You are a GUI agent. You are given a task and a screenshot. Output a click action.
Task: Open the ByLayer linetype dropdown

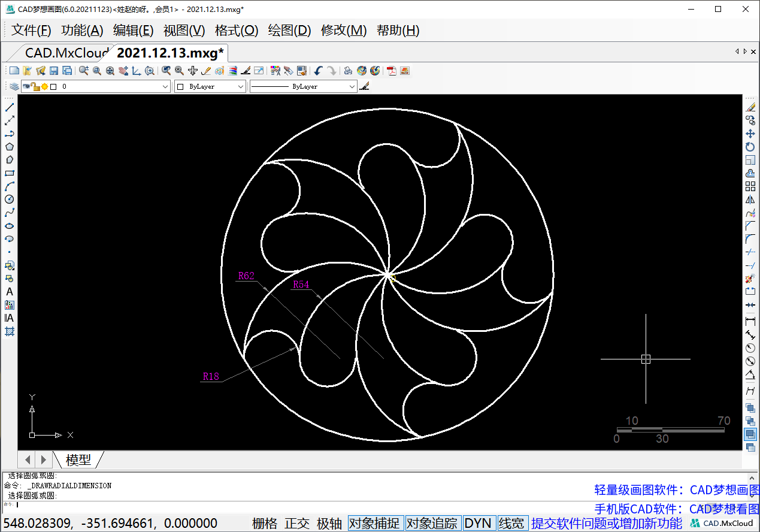coord(352,87)
